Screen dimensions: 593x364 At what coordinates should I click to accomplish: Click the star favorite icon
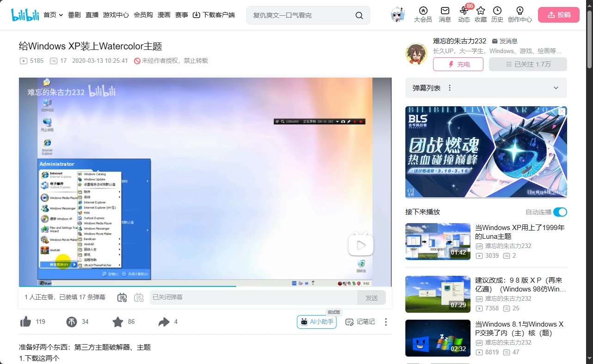[x=118, y=322]
